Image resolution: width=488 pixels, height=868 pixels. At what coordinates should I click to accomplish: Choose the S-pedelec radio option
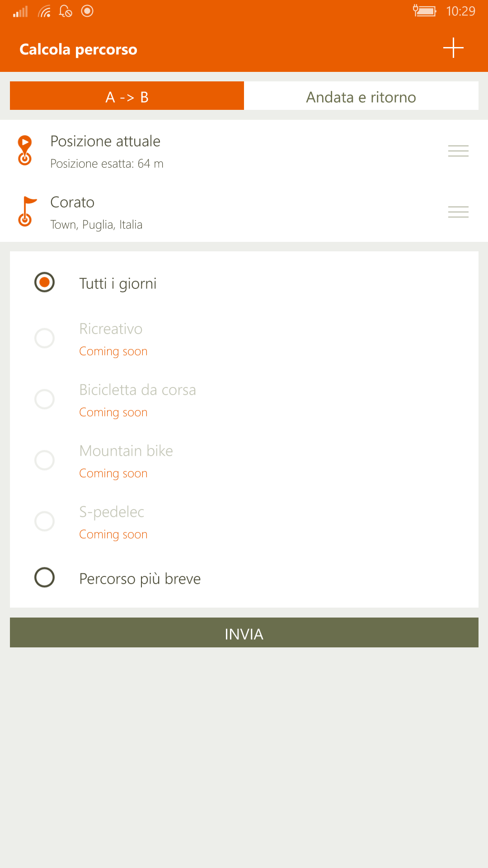coord(44,521)
